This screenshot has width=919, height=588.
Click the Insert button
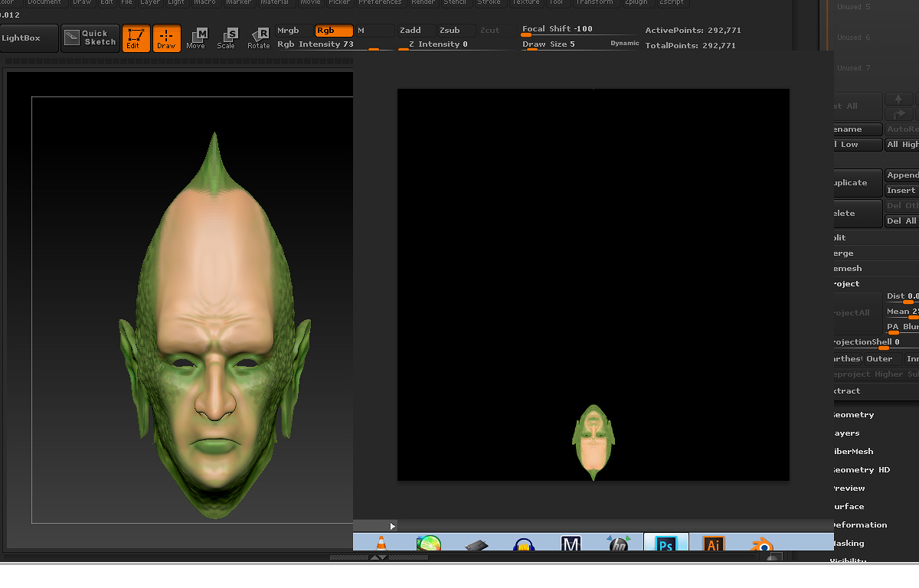[902, 191]
